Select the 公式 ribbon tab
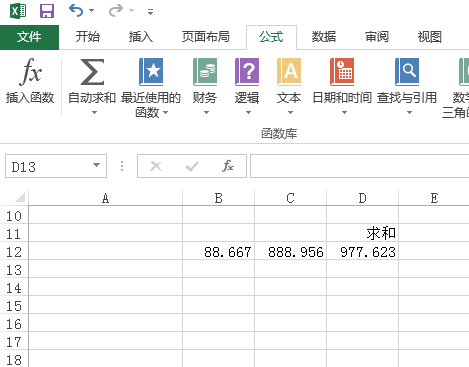The image size is (469, 367). coord(271,37)
